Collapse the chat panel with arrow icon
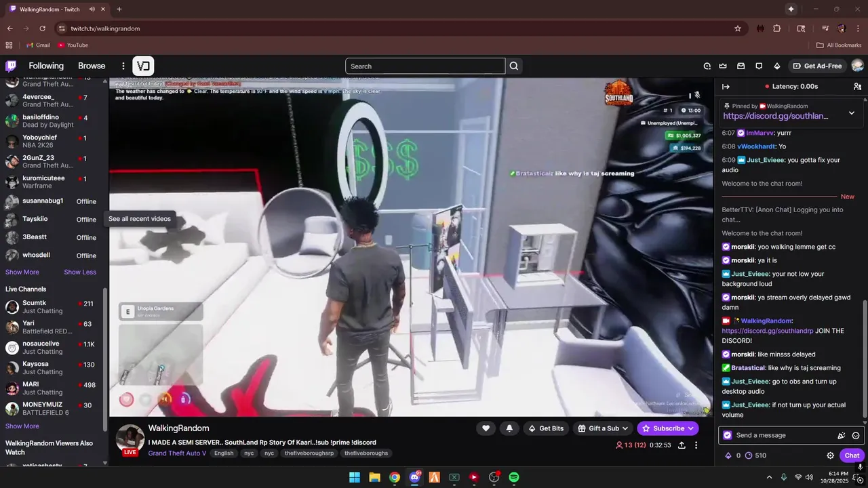The width and height of the screenshot is (868, 488). [x=726, y=86]
